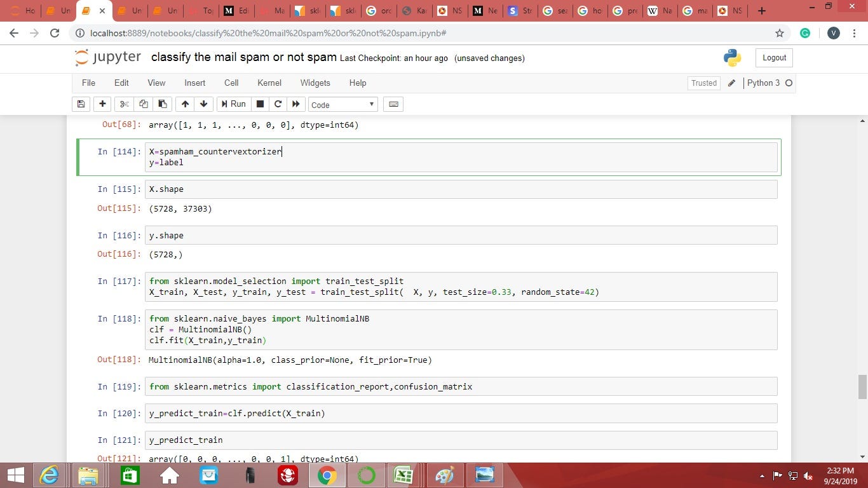Open the Cell menu
The width and height of the screenshot is (868, 488).
tap(231, 83)
